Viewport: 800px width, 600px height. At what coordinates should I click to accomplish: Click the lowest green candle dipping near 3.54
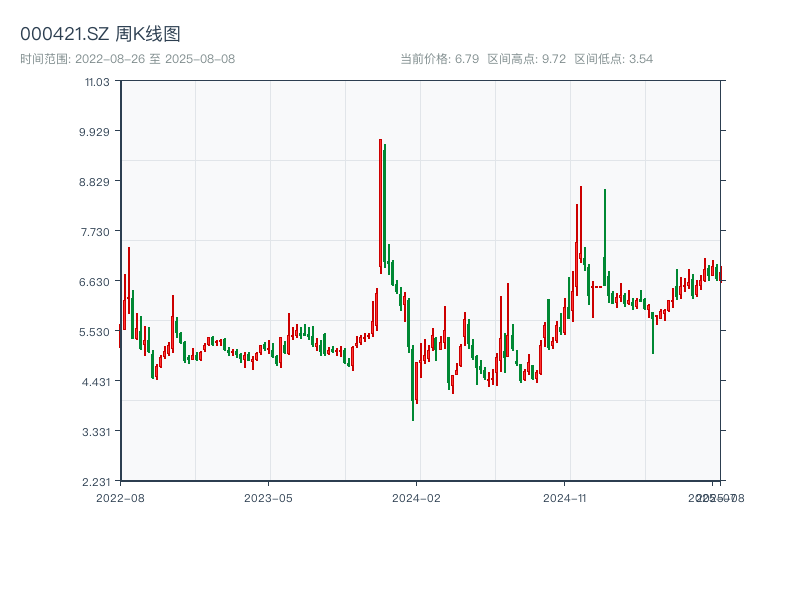(413, 383)
